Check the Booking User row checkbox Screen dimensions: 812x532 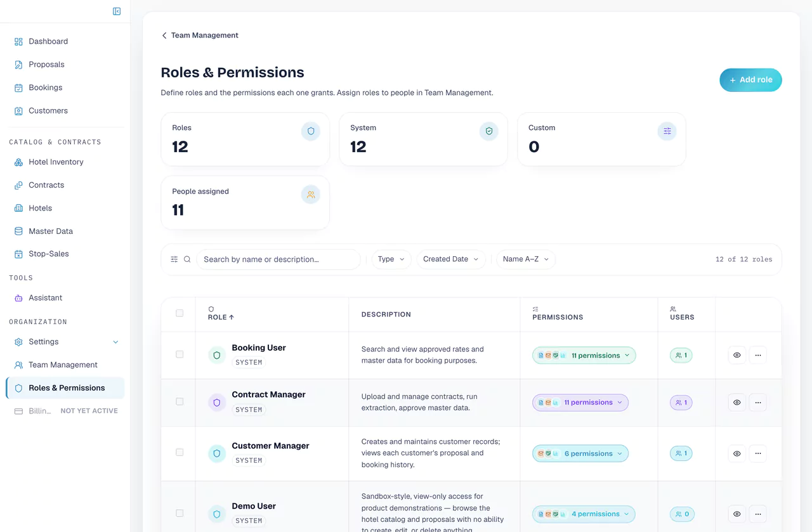pyautogui.click(x=180, y=354)
